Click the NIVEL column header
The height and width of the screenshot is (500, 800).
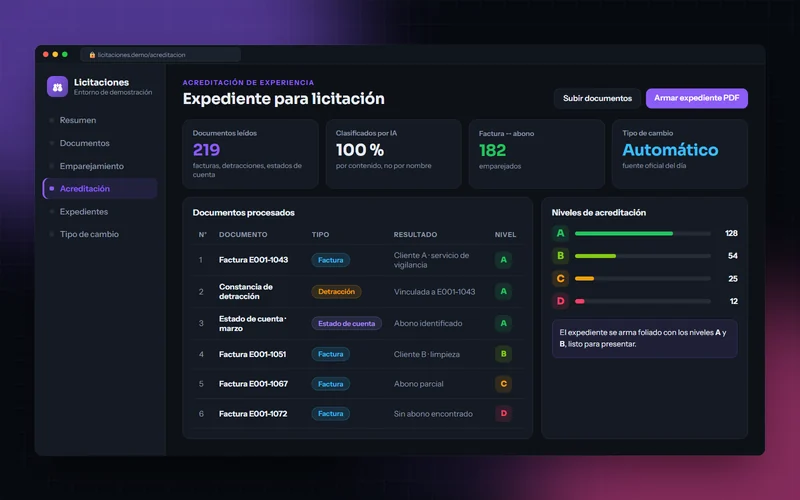(505, 235)
